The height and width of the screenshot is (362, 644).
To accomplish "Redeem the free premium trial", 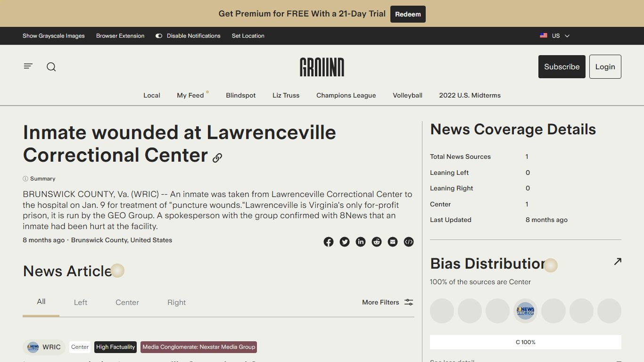I will (408, 14).
